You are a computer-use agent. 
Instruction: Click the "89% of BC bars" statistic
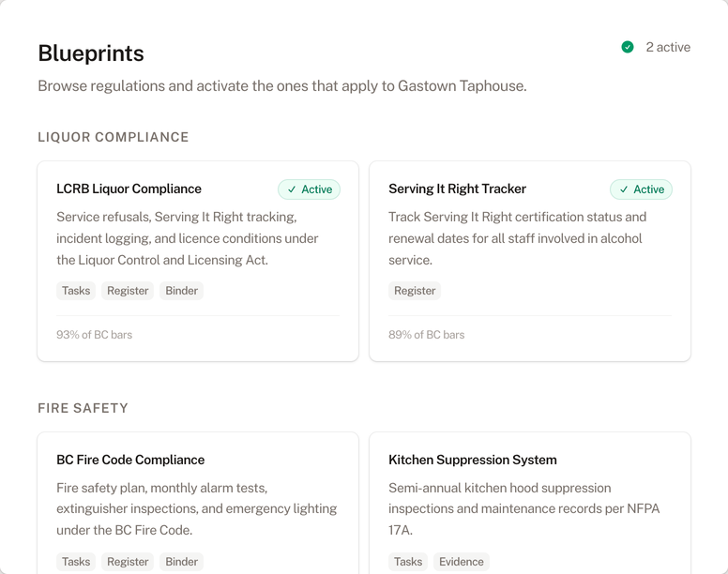pyautogui.click(x=427, y=335)
